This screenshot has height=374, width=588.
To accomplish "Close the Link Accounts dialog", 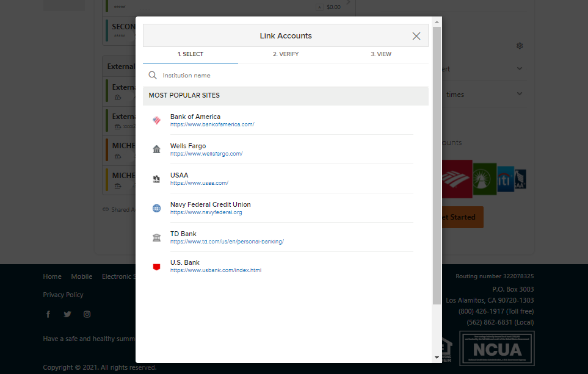I will [x=416, y=36].
